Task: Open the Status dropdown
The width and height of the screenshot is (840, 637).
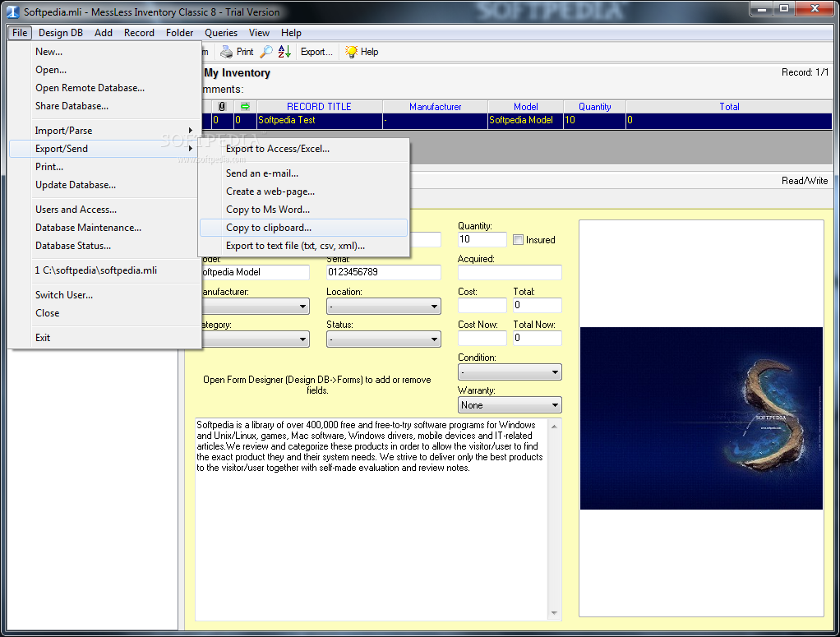Action: [384, 339]
